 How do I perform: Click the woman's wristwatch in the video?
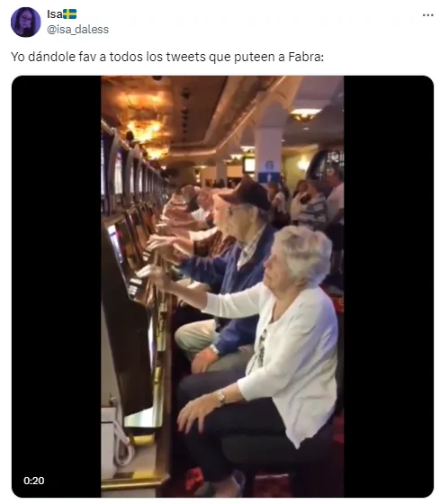[x=221, y=397]
